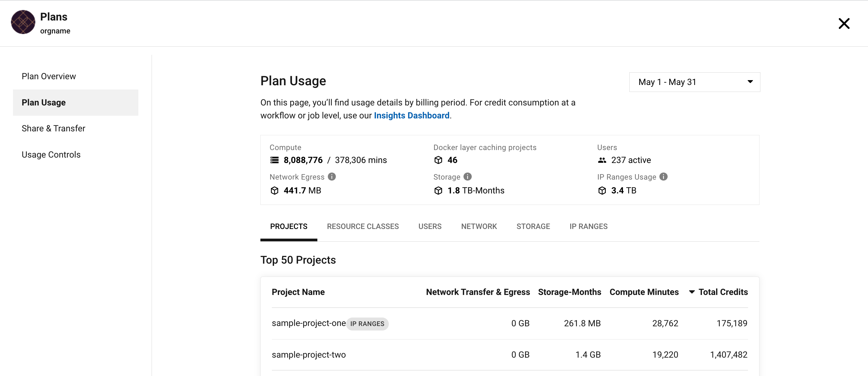
Task: Switch to the USERS tab
Action: pyautogui.click(x=429, y=226)
